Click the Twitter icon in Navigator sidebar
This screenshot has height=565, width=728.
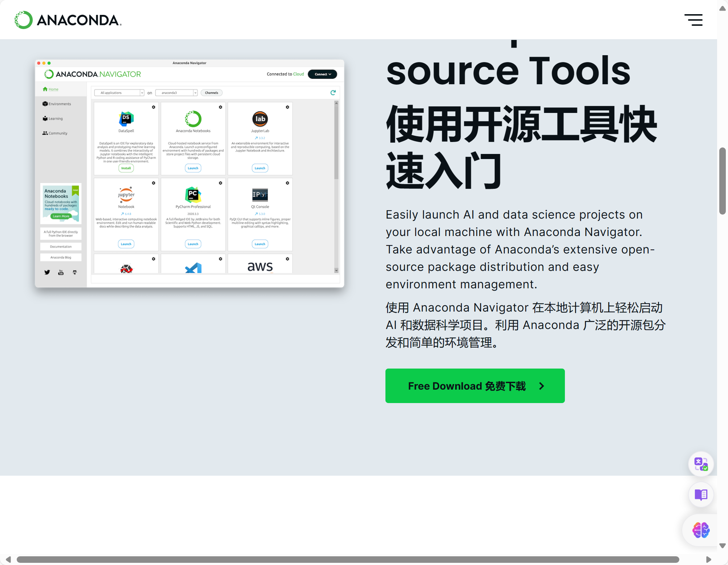[x=47, y=272]
